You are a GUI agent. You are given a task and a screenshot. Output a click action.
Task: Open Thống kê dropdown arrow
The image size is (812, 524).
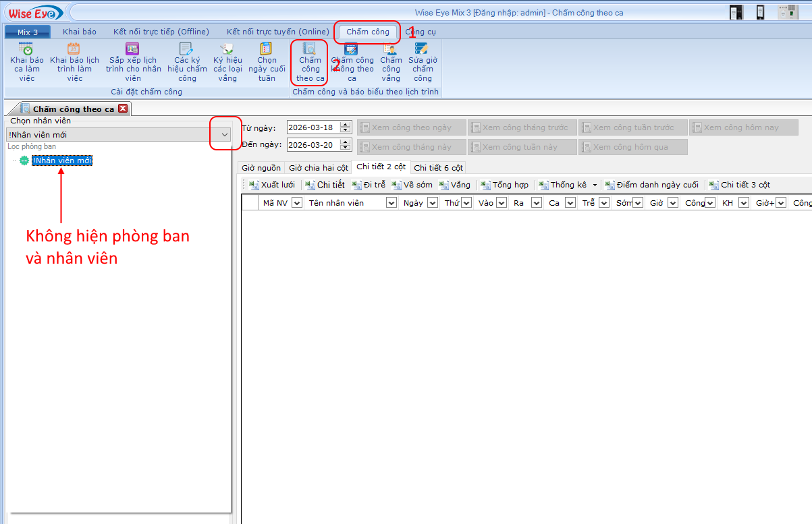(595, 185)
